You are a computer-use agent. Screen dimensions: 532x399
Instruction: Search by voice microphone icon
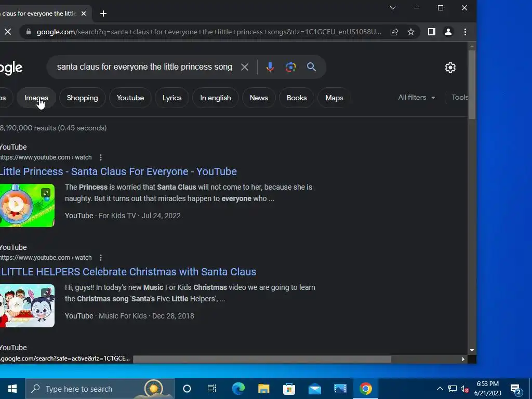(270, 67)
